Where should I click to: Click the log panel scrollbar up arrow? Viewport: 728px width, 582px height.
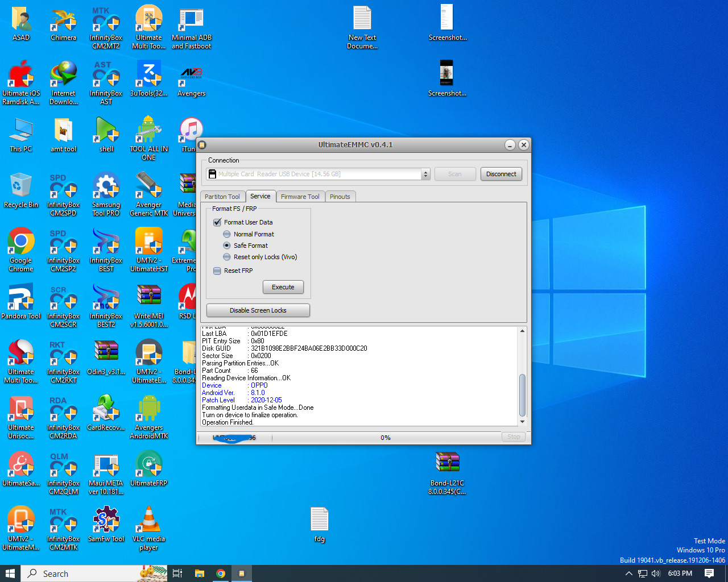click(x=522, y=331)
